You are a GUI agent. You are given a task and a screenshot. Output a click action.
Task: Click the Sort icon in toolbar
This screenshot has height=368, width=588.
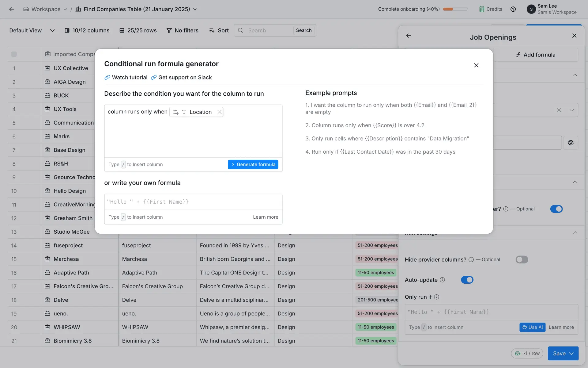point(212,30)
